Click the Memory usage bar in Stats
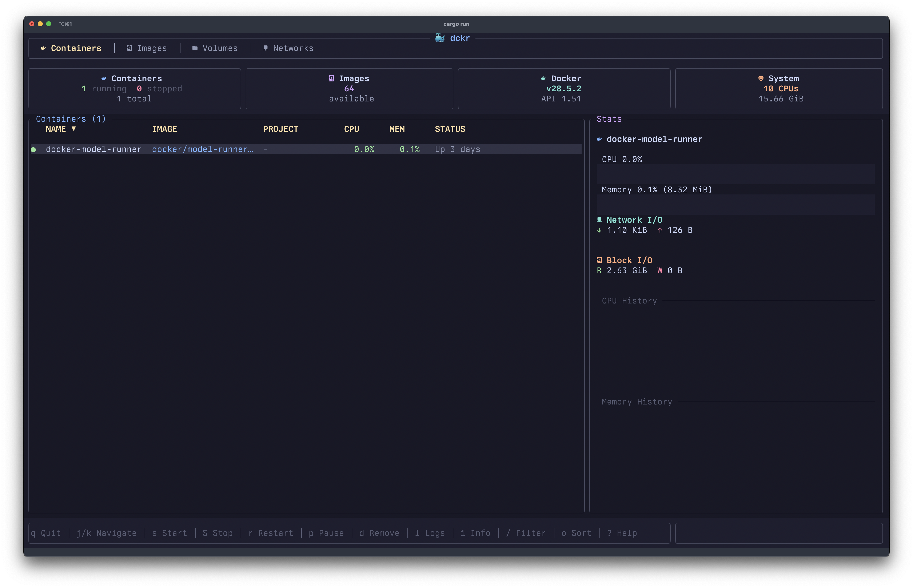The height and width of the screenshot is (588, 913). pyautogui.click(x=735, y=204)
